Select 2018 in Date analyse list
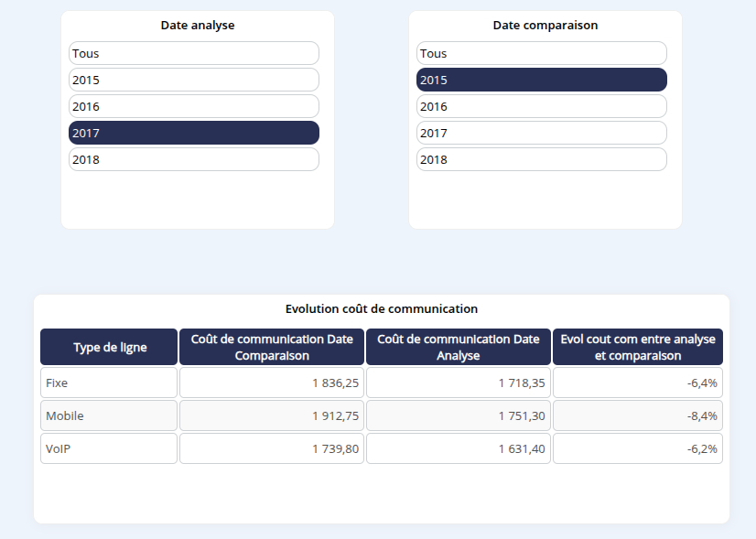This screenshot has height=539, width=756. coord(193,159)
